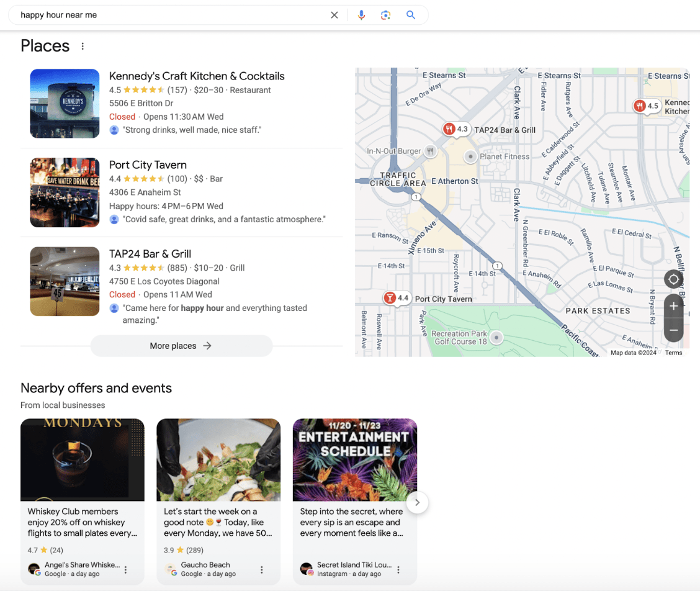
Task: Select the Port City Tavern map pin
Action: [x=390, y=298]
